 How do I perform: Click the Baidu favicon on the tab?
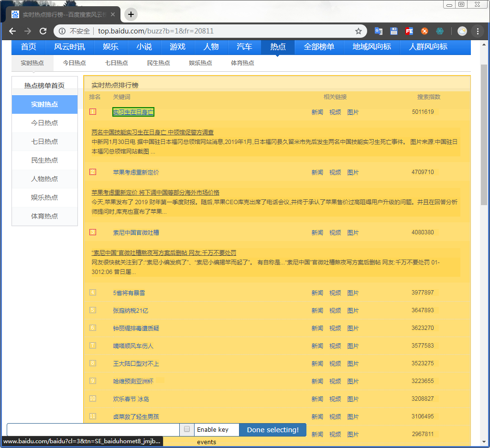pos(15,14)
